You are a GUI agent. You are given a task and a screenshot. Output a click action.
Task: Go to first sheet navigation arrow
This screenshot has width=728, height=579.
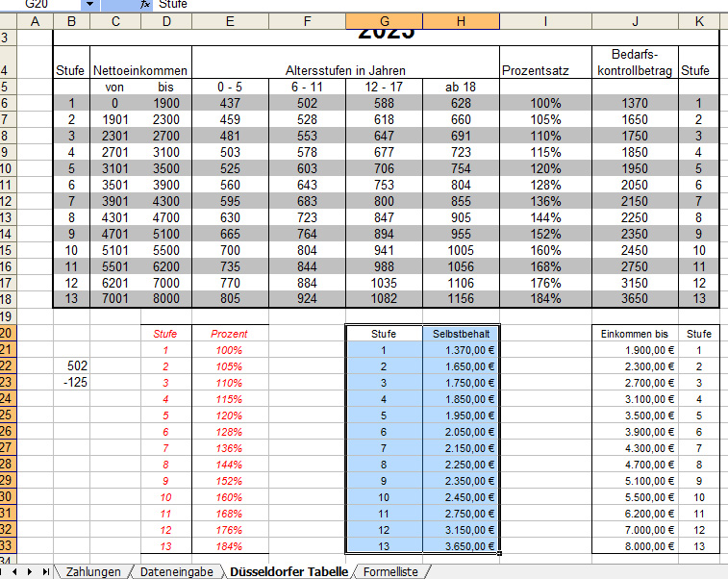pyautogui.click(x=3, y=571)
